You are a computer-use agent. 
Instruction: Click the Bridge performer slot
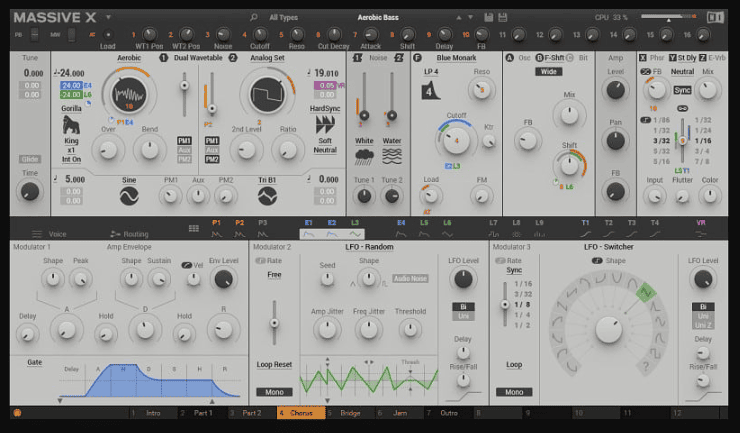pyautogui.click(x=350, y=413)
